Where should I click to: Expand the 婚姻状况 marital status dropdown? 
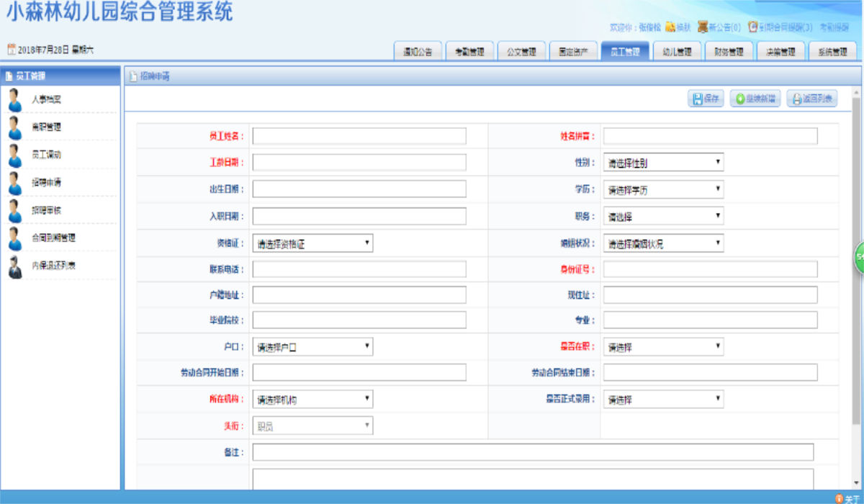click(x=663, y=243)
